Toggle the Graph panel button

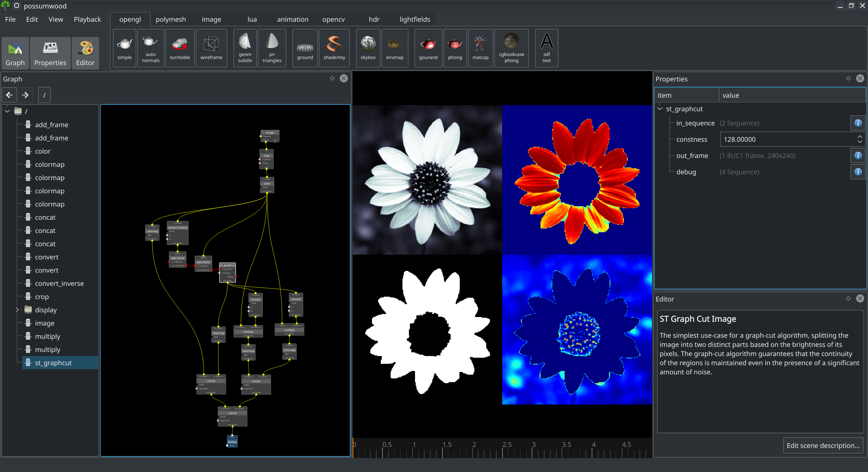point(15,54)
